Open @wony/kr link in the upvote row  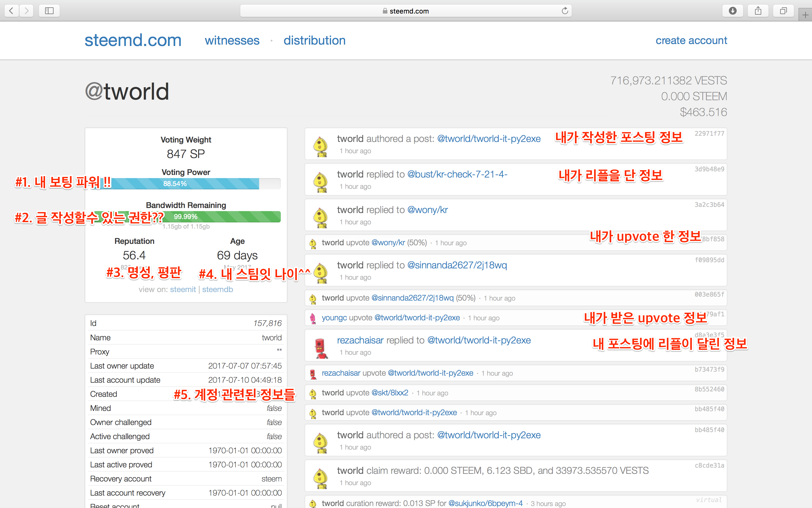pos(388,243)
